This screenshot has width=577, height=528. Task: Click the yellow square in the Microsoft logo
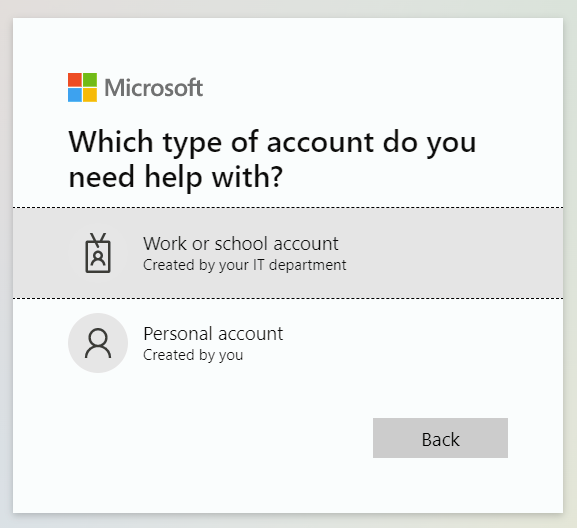click(90, 95)
